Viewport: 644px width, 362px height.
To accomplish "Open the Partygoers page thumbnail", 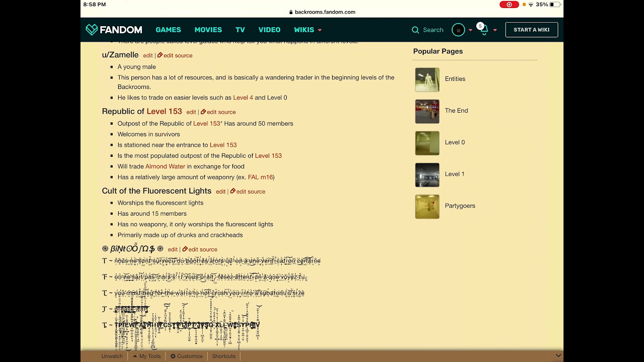I will (427, 206).
